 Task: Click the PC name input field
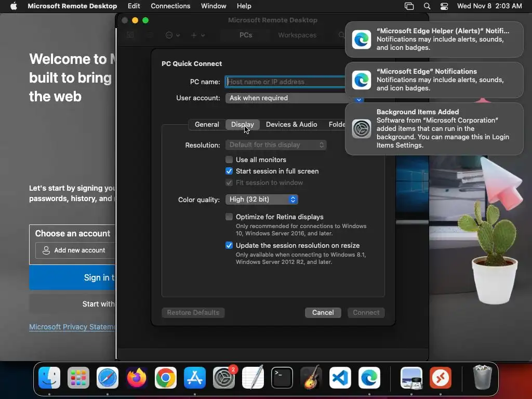click(x=285, y=82)
